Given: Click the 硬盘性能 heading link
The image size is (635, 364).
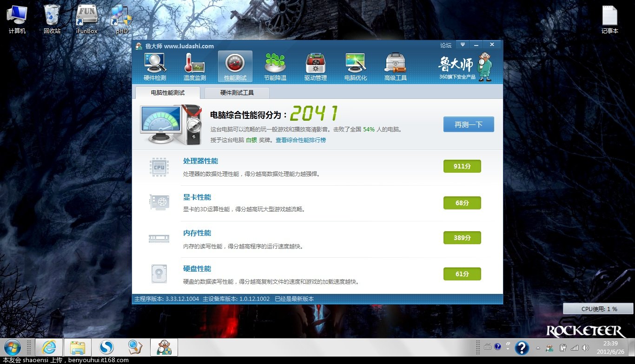Looking at the screenshot, I should (197, 269).
